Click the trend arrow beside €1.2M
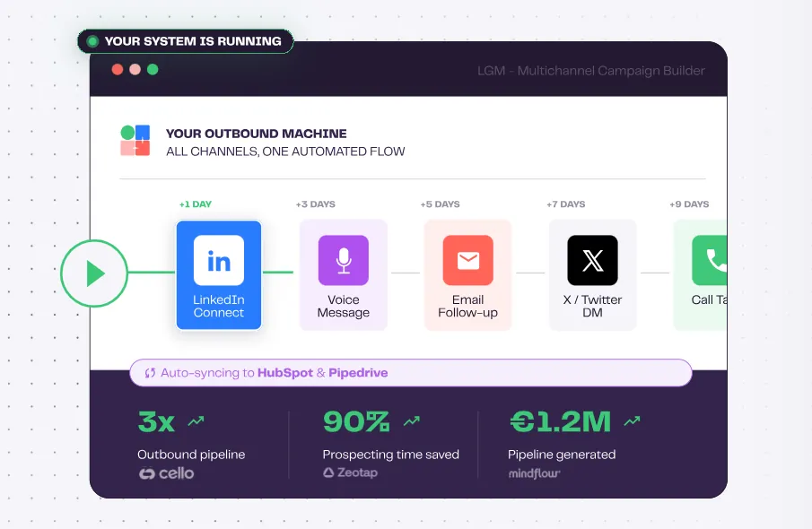This screenshot has height=529, width=812. [x=633, y=421]
